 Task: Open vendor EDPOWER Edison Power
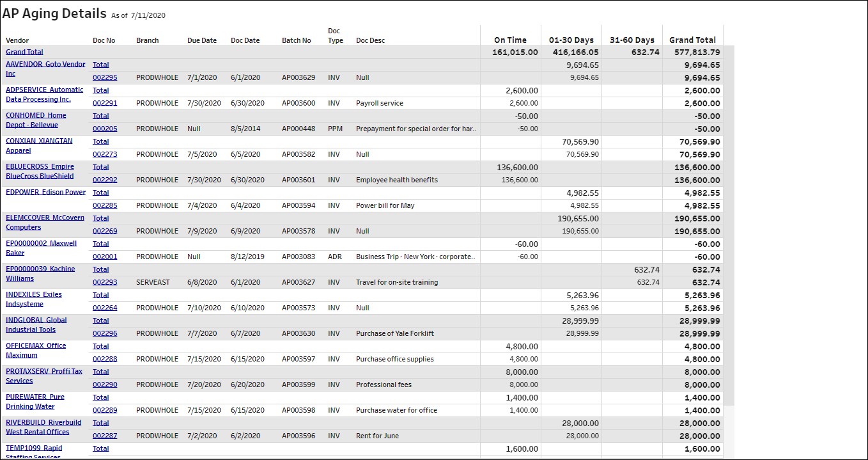pos(45,192)
